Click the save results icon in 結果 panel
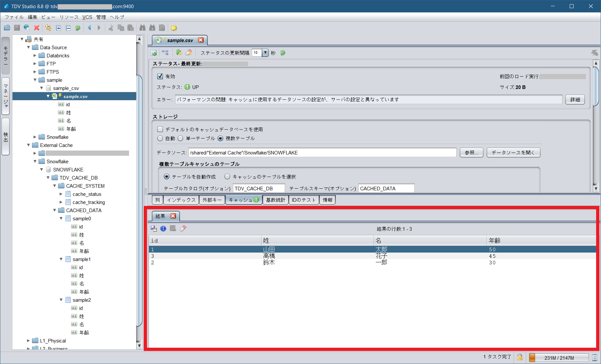The height and width of the screenshot is (364, 601). tap(154, 229)
